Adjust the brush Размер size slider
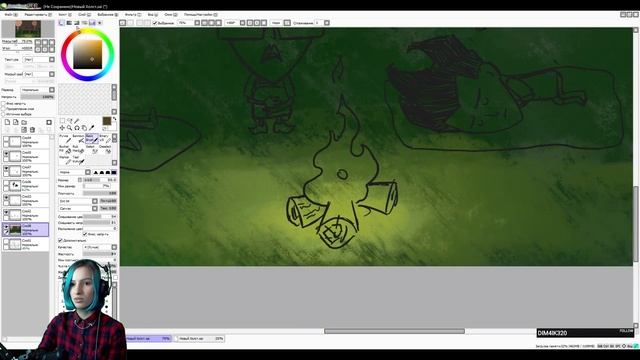The width and height of the screenshot is (640, 360). (x=100, y=180)
